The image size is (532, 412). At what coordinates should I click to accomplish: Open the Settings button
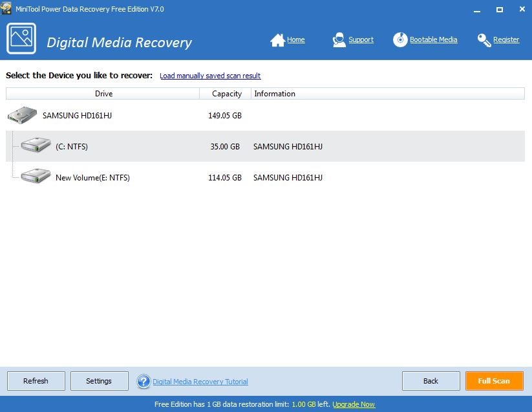coord(99,381)
